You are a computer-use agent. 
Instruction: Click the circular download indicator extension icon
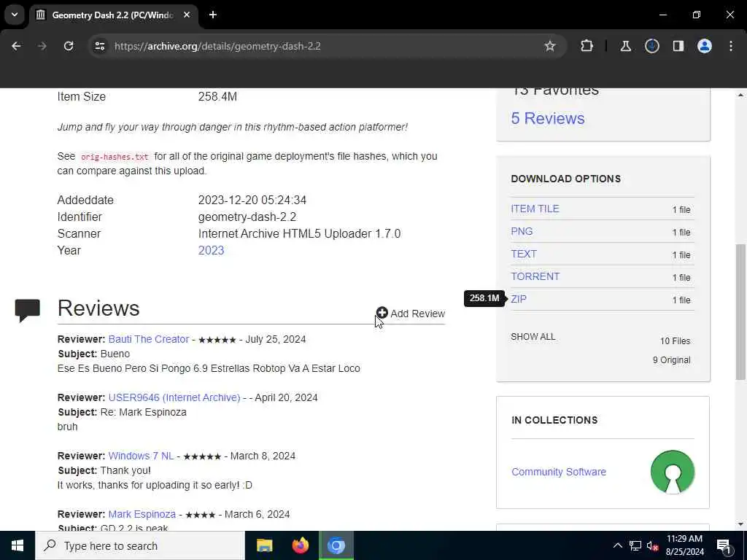click(x=651, y=46)
